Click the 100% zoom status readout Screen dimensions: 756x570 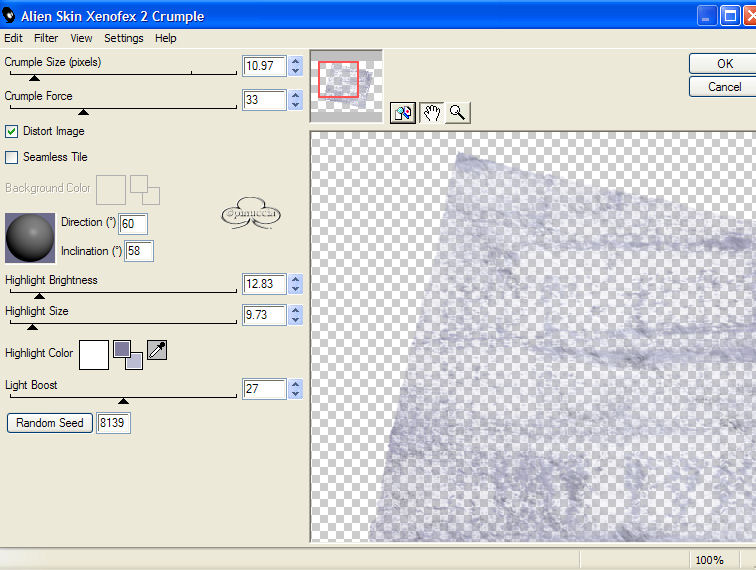[709, 560]
